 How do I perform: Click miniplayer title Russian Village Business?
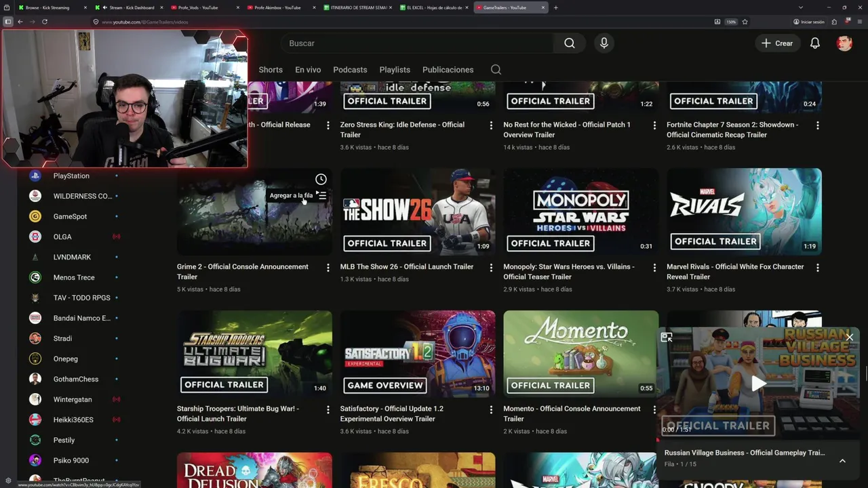(745, 453)
